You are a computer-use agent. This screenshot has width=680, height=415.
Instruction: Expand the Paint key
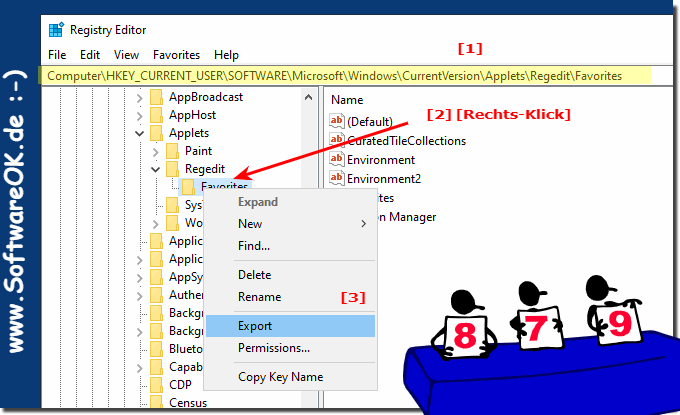tap(155, 152)
